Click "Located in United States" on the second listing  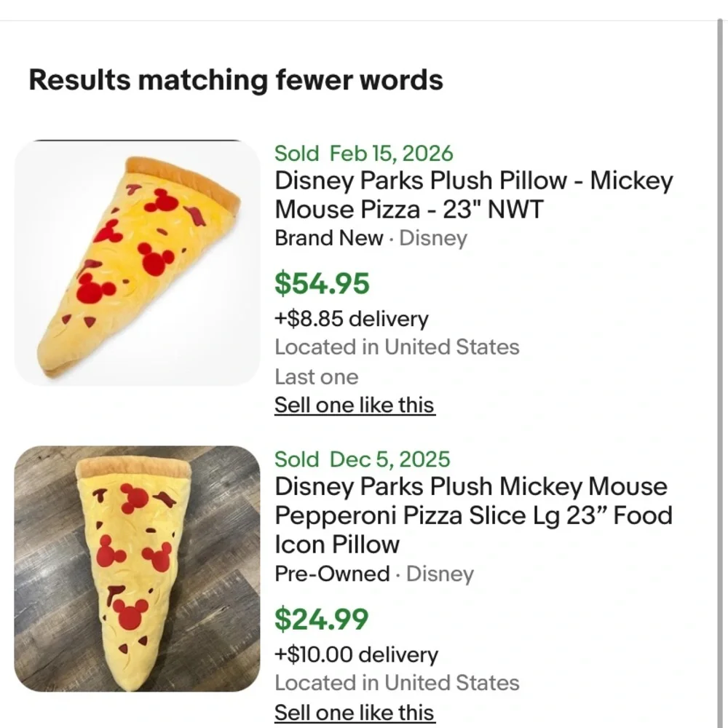point(397,683)
